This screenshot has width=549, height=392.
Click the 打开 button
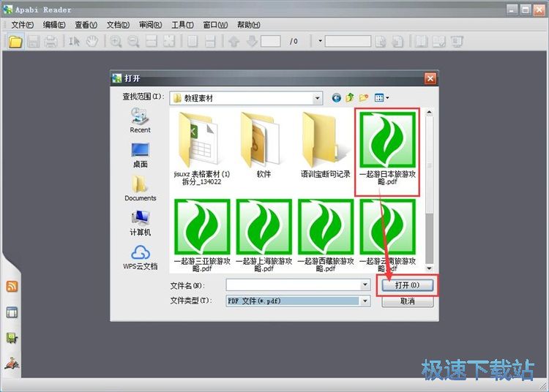click(x=407, y=285)
